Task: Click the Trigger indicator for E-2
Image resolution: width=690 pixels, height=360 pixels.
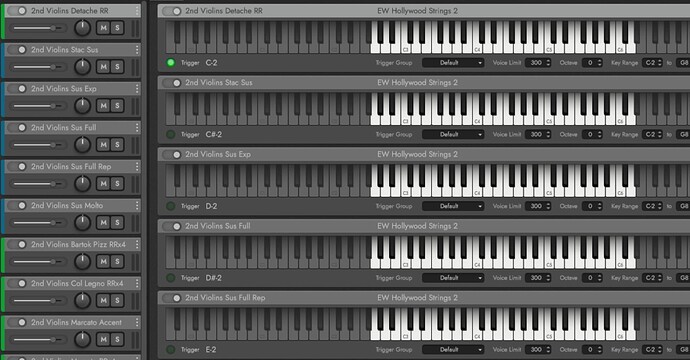Action: (x=171, y=350)
